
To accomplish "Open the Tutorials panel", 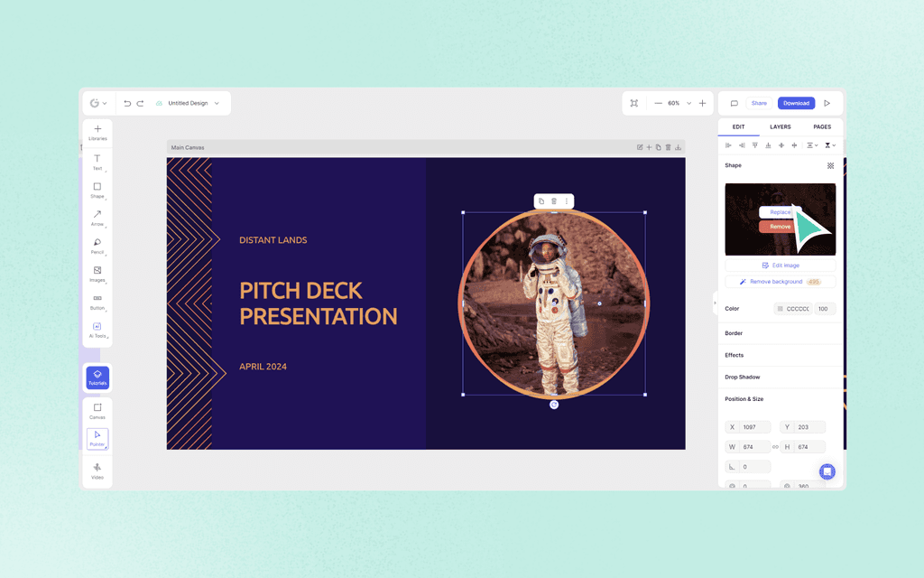I will (x=97, y=378).
